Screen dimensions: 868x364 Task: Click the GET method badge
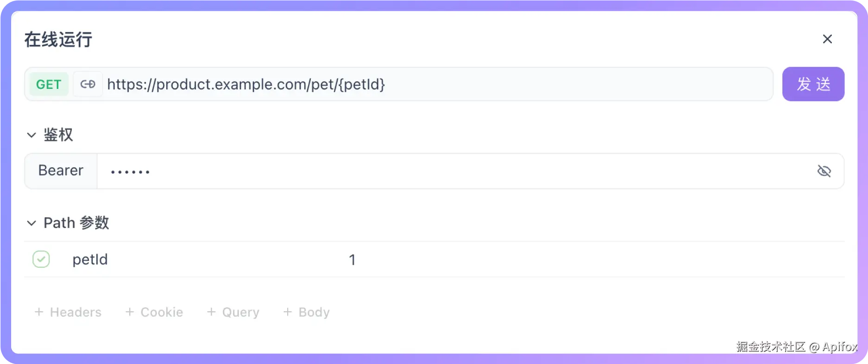(x=49, y=84)
